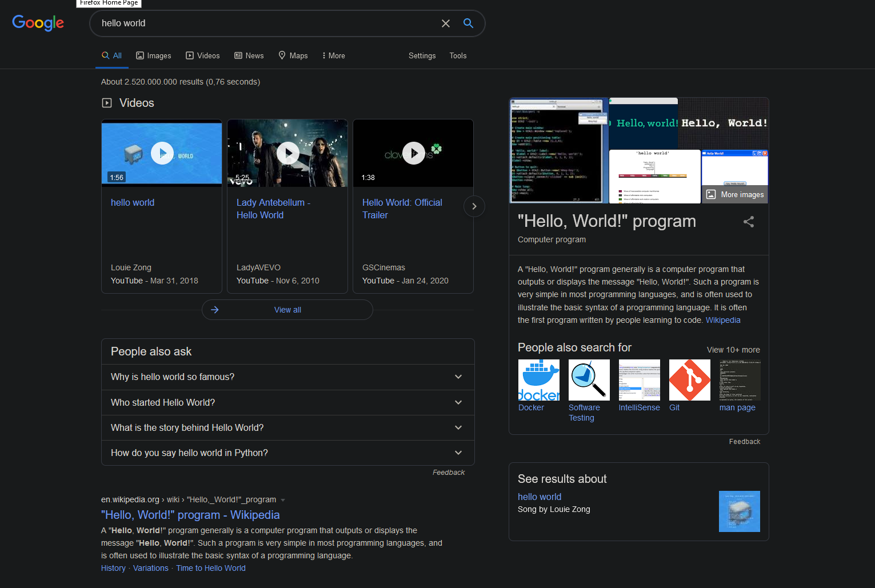Expand 'Who started Hello World?' question
This screenshot has height=588, width=875.
[288, 402]
